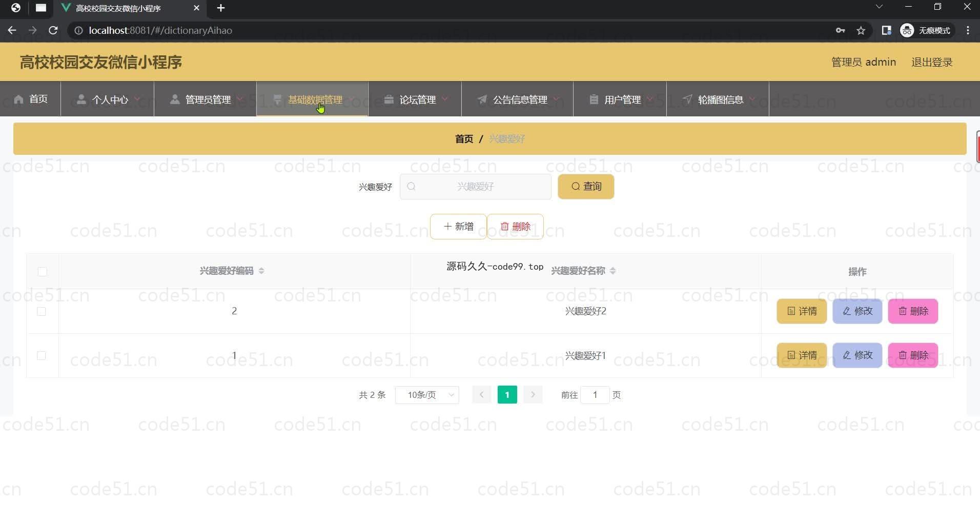Expand the 论坛管理 menu arrow
The image size is (980, 522).
point(444,98)
